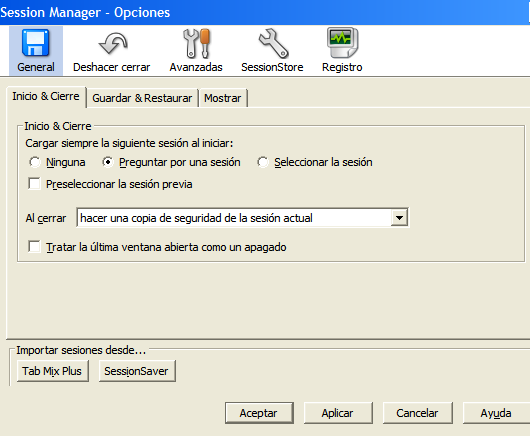Viewport: 530px width, 436px height.
Task: Open the Registro monitor icon
Action: click(x=342, y=43)
